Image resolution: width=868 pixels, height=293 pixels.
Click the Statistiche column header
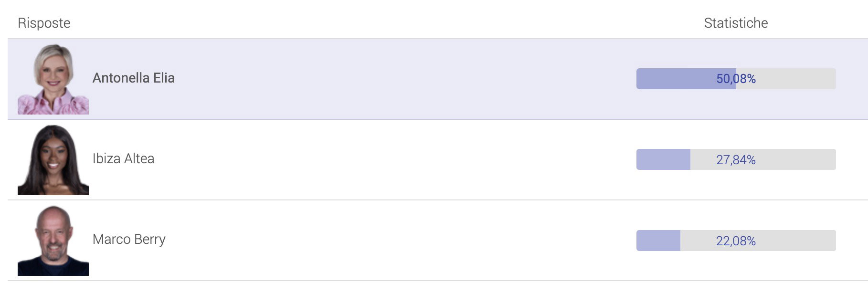(736, 23)
